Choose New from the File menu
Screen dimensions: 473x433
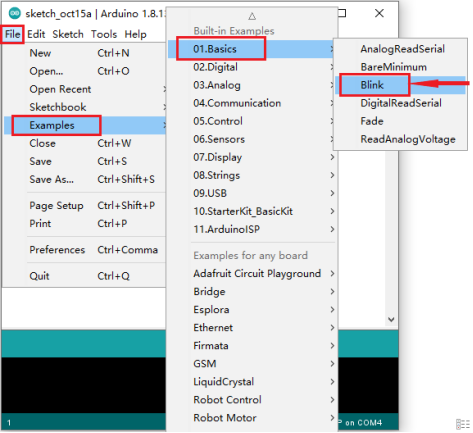coord(85,53)
